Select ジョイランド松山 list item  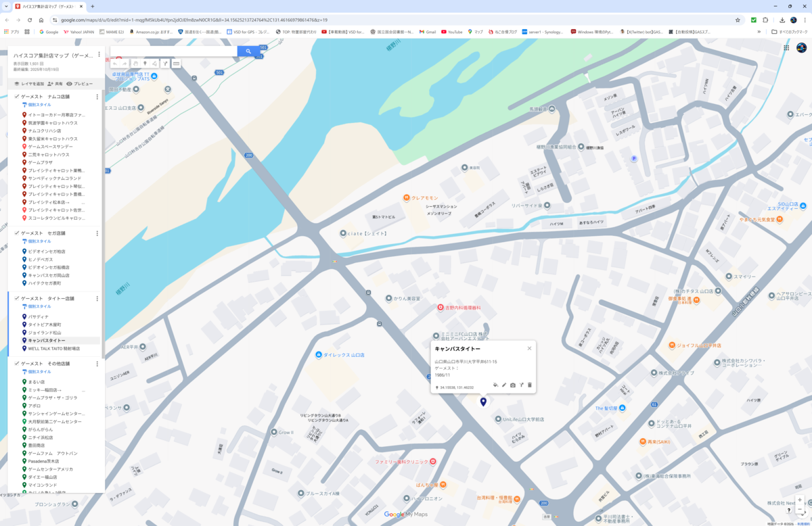tap(44, 333)
